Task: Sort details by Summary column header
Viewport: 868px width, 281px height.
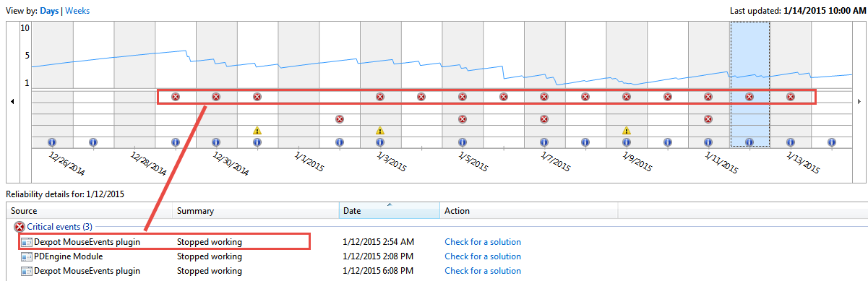Action: [x=257, y=211]
